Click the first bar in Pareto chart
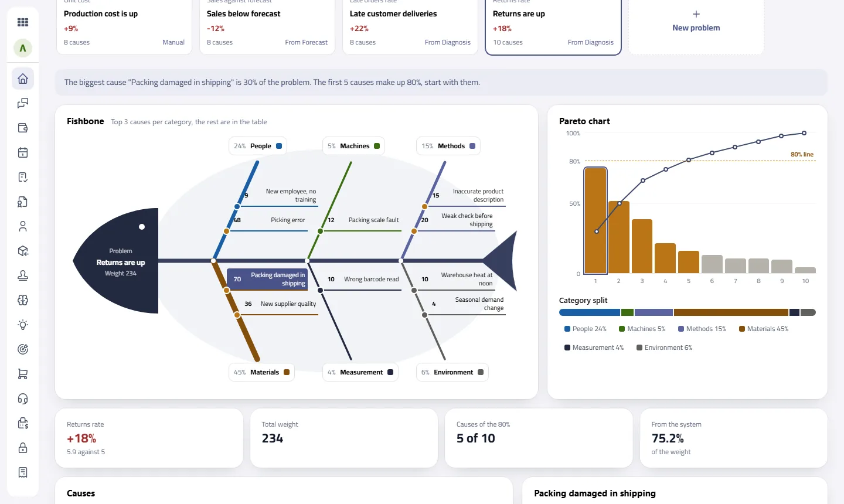The width and height of the screenshot is (844, 504). 595,220
